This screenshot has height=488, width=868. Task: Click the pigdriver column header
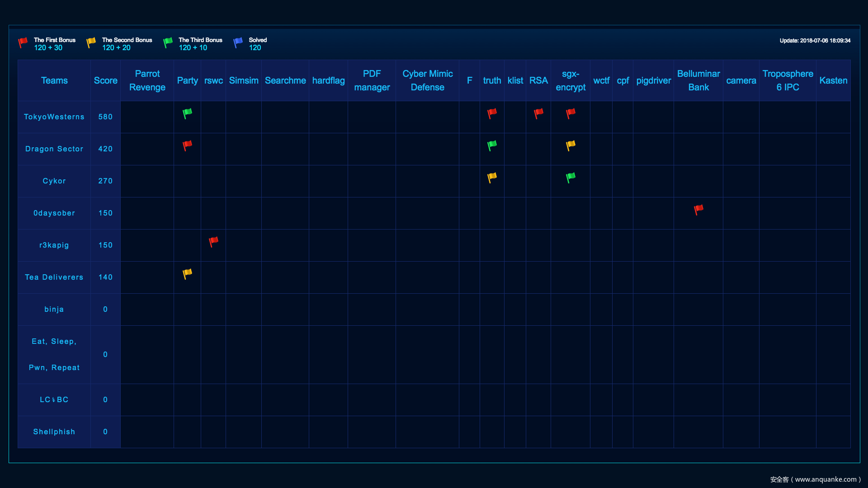point(653,80)
